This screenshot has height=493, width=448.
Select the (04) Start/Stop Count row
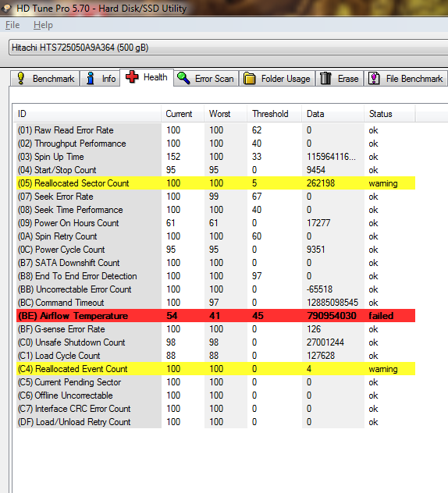(x=216, y=170)
